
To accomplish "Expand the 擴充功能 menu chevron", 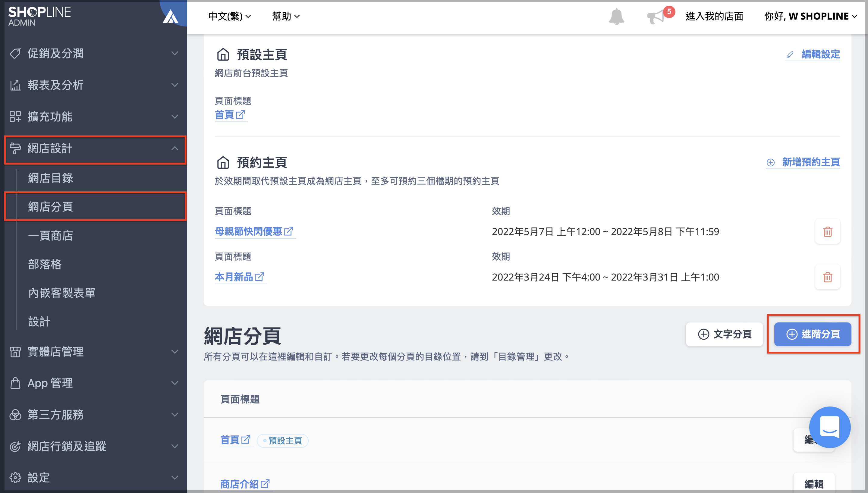I will (175, 117).
